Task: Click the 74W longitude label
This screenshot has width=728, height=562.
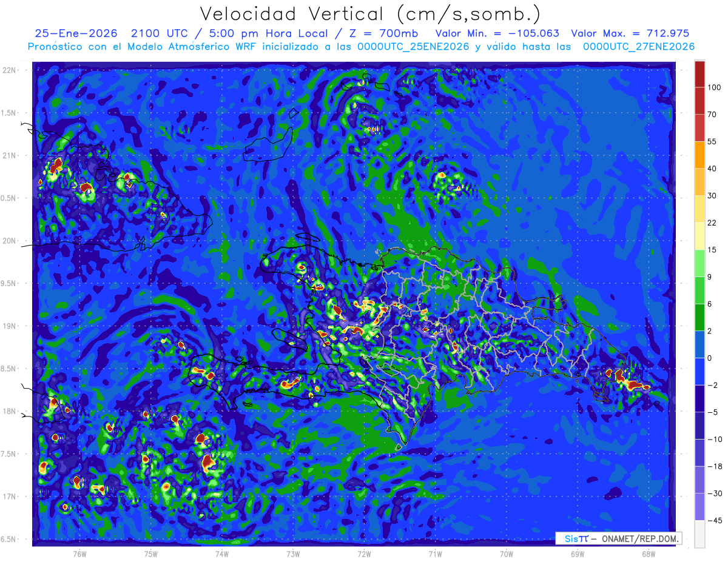Action: point(222,554)
